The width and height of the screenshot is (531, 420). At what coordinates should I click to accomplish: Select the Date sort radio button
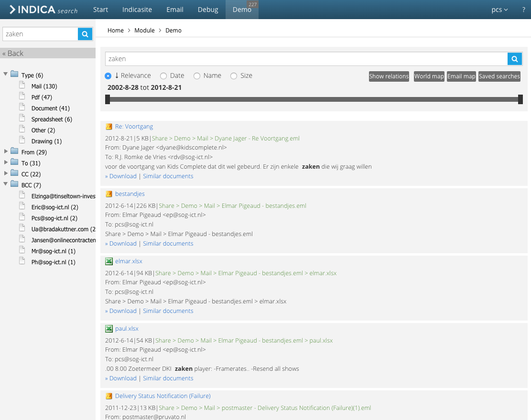[x=163, y=76]
